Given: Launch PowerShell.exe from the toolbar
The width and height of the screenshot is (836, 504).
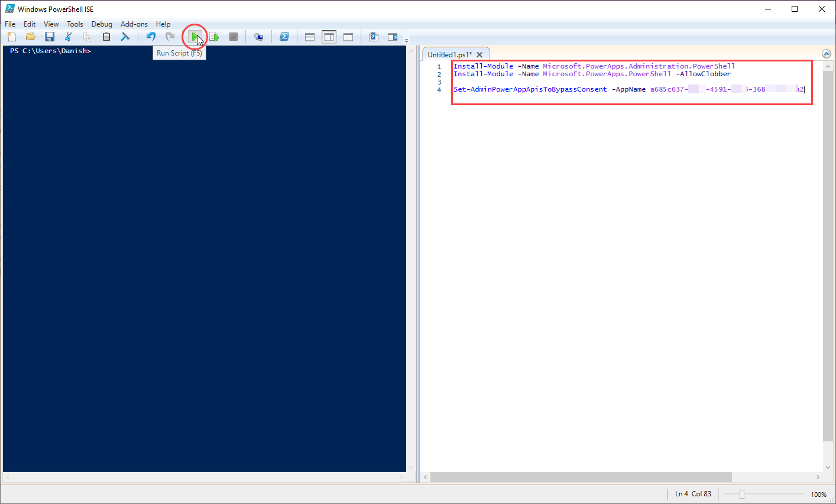Looking at the screenshot, I should pyautogui.click(x=284, y=37).
